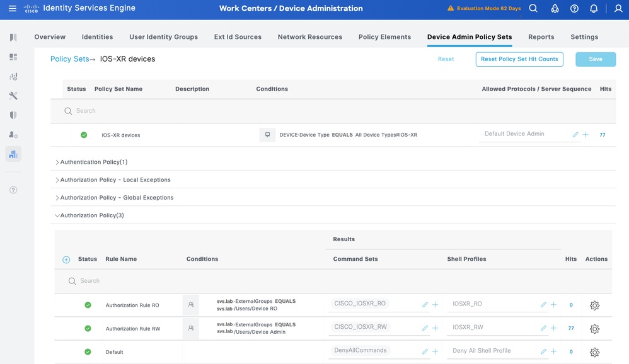
Task: Toggle status of Authorization Rule RO
Action: pyautogui.click(x=88, y=305)
